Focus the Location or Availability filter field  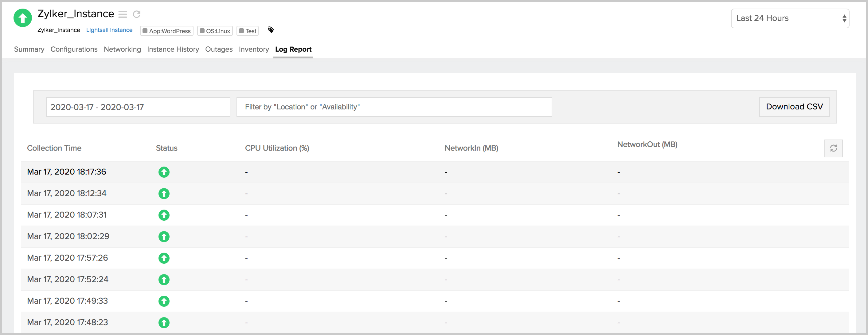[x=394, y=107]
